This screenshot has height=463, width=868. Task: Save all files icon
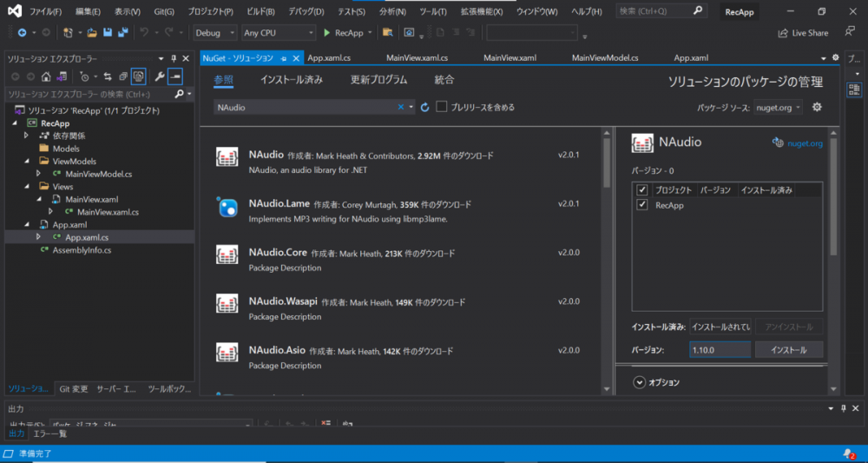coord(123,33)
